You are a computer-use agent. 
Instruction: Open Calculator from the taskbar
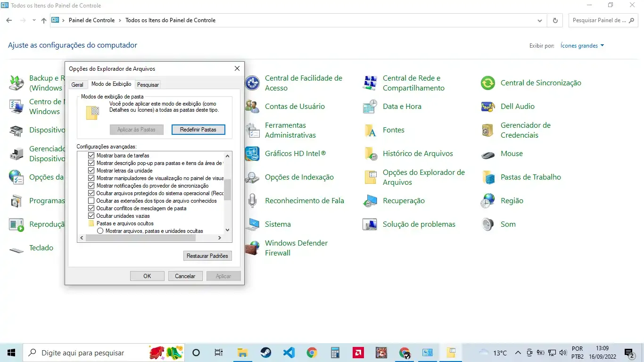(335, 353)
